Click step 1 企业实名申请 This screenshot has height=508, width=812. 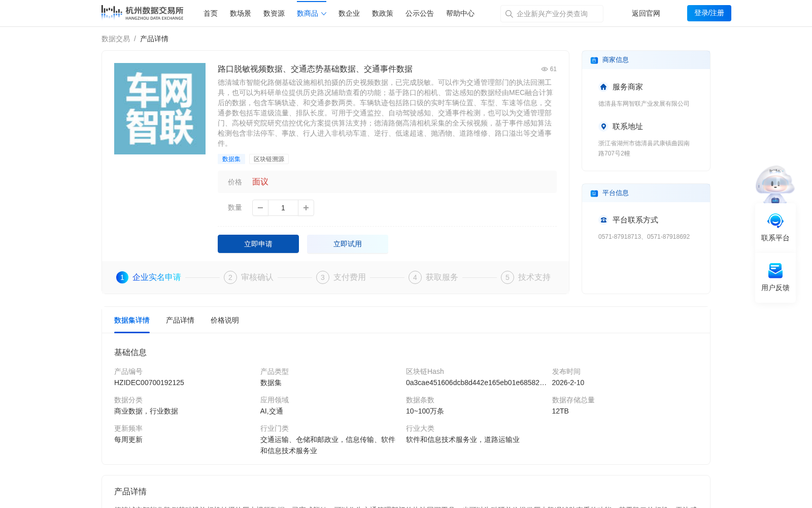click(x=149, y=277)
